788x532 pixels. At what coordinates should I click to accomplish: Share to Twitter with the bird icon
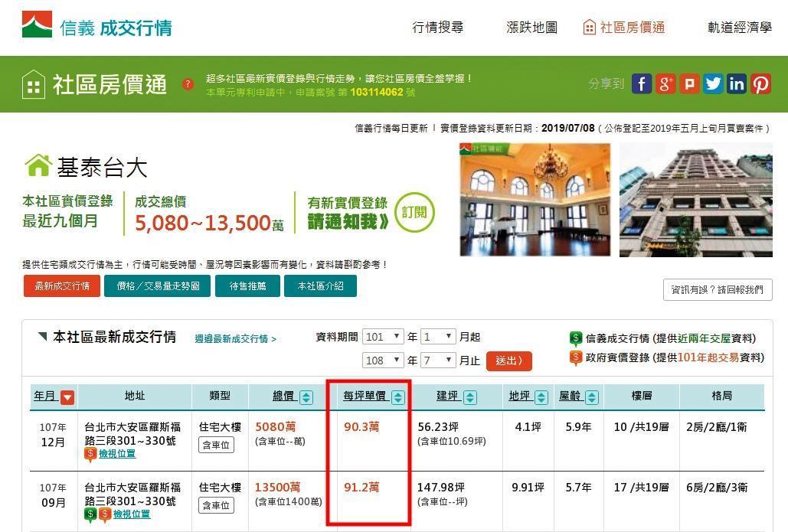pyautogui.click(x=713, y=83)
